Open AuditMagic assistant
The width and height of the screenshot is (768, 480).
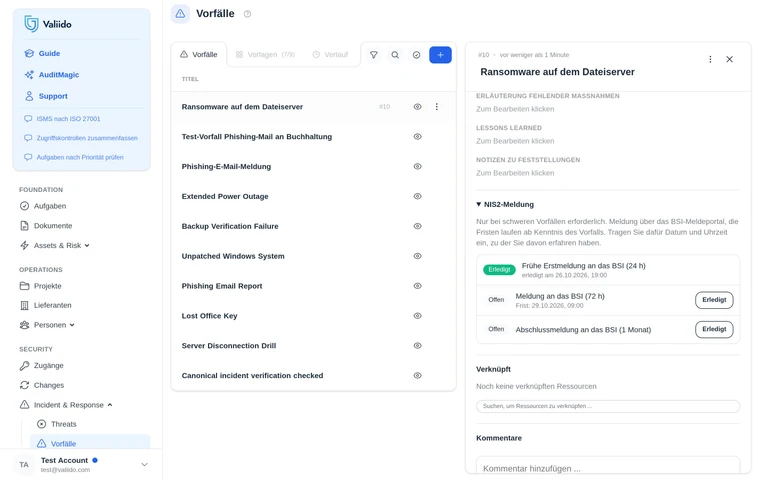point(51,74)
